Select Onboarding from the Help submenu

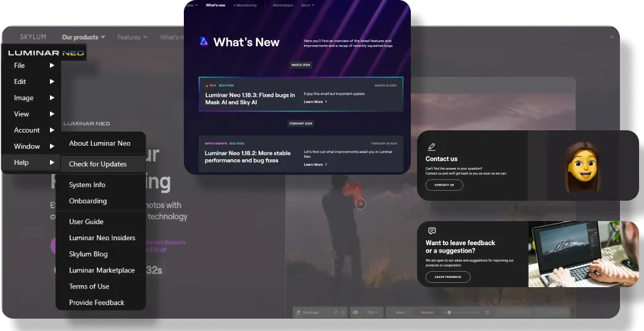[88, 201]
